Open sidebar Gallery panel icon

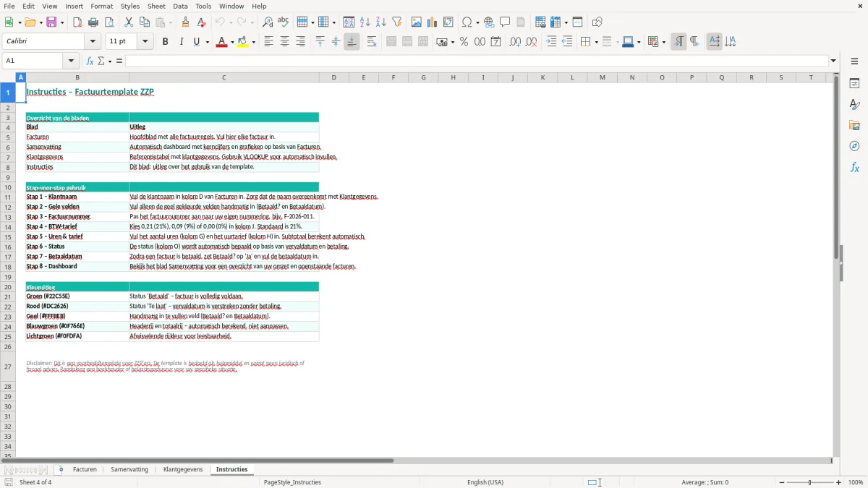pos(854,126)
